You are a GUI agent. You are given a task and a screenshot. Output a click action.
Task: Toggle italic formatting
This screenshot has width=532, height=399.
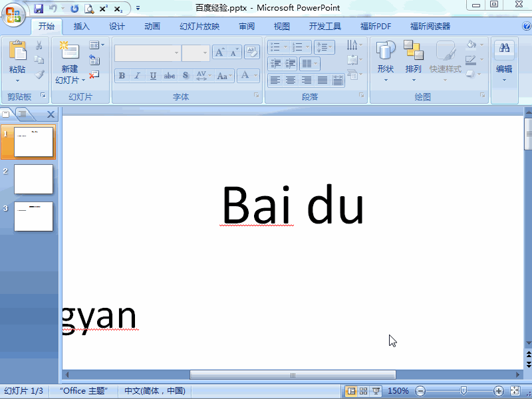(x=137, y=76)
